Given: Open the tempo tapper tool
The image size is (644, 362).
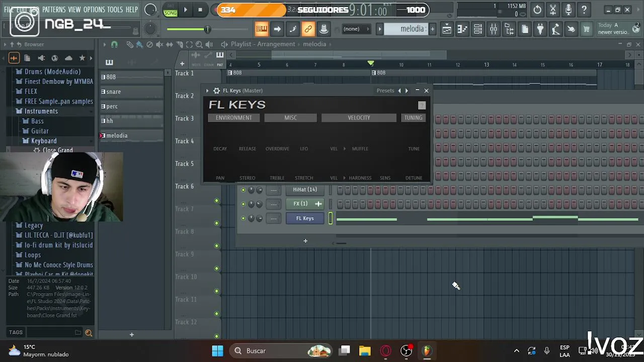Looking at the screenshot, I should [x=555, y=30].
